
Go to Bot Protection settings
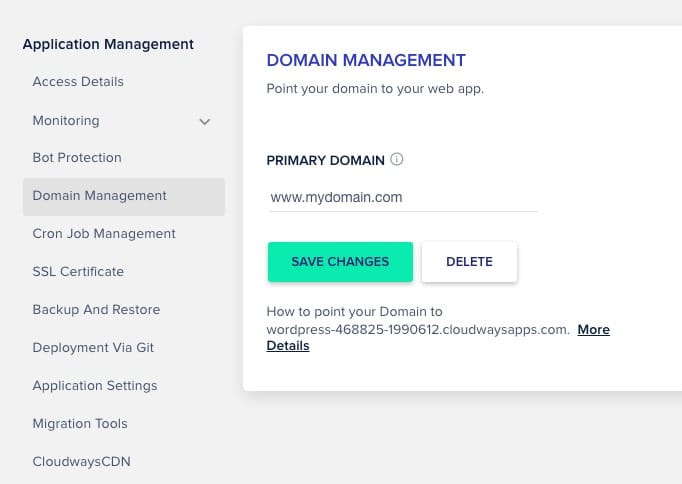click(77, 158)
